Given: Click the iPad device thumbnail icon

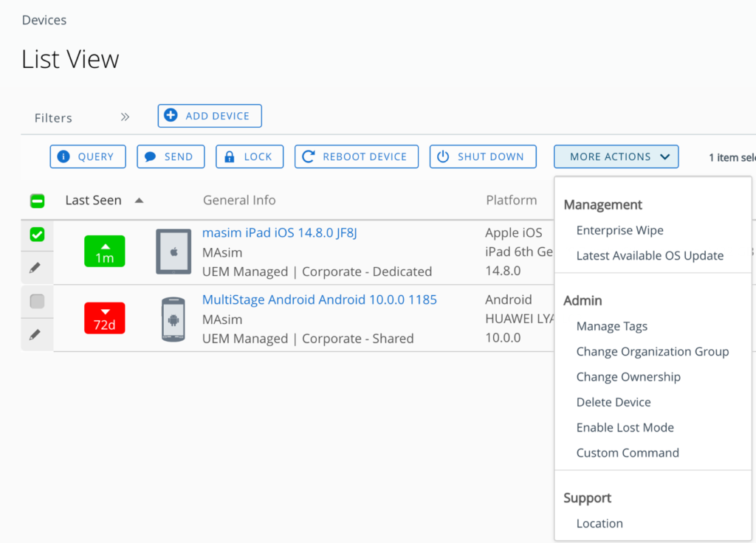Looking at the screenshot, I should coord(173,252).
